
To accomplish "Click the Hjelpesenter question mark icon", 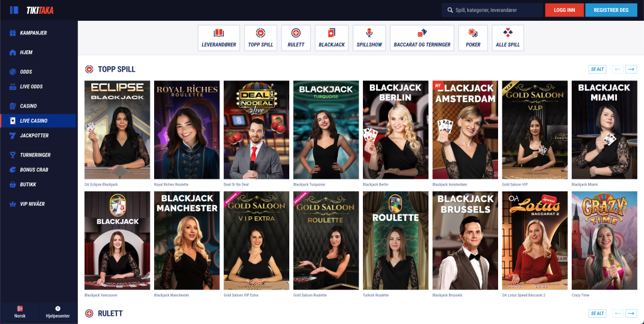I will [x=58, y=308].
